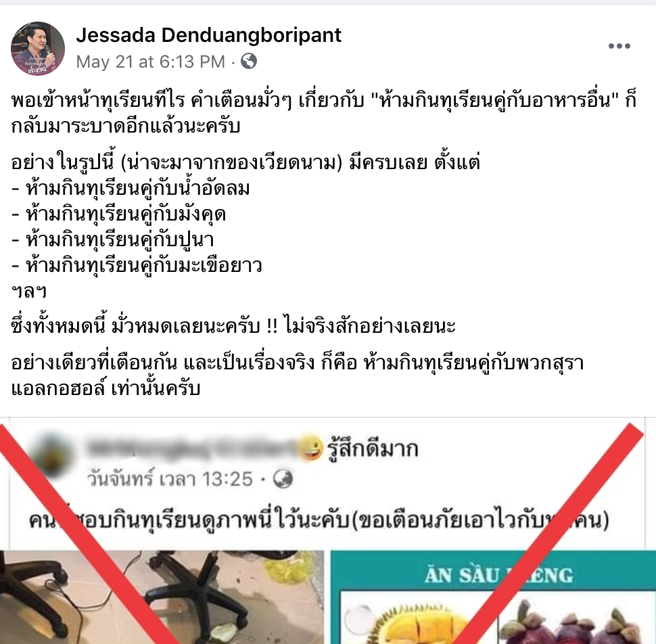
Task: Click the shared post caption about durian warning
Action: coord(319,520)
